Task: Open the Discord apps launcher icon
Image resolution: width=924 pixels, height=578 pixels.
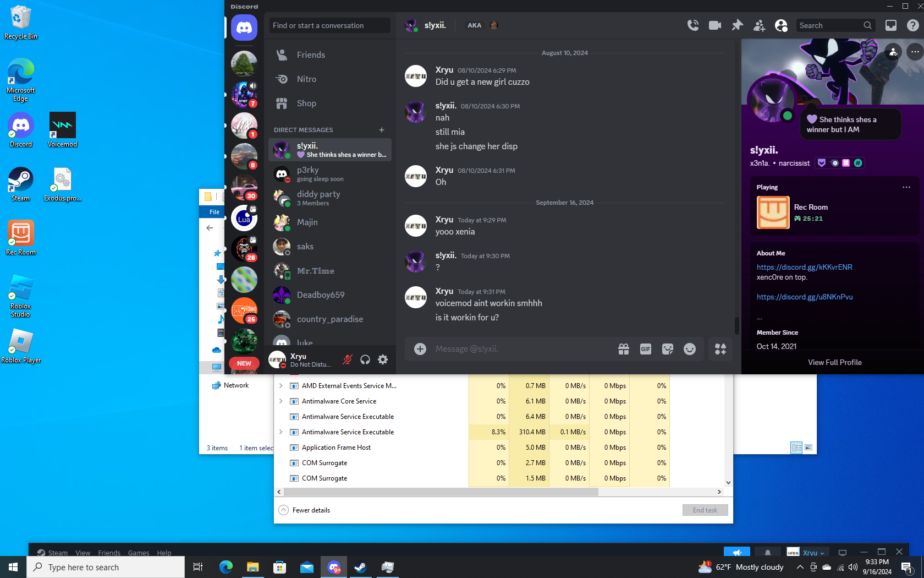Action: click(721, 349)
